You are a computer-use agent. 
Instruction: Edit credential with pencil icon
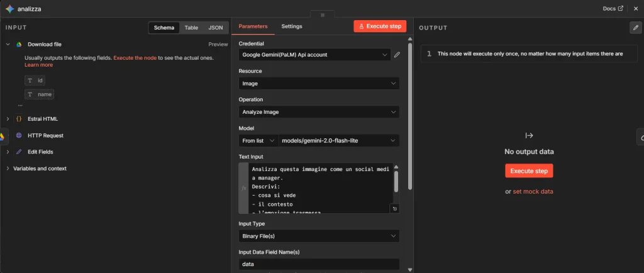point(397,55)
